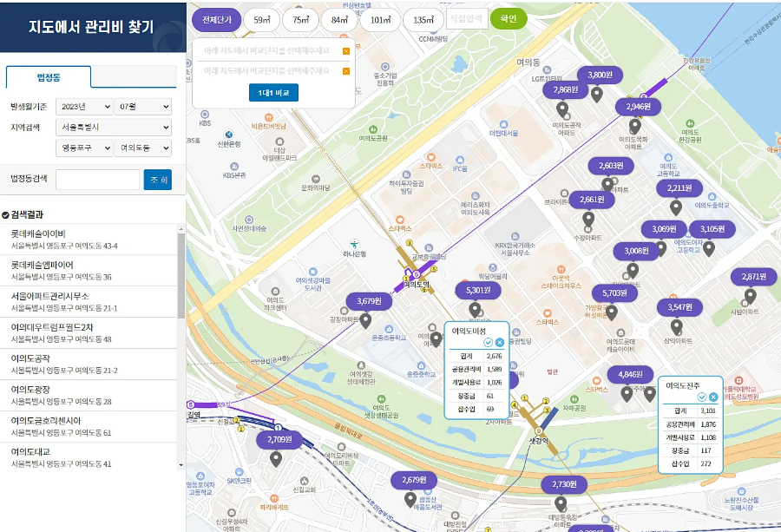Select 롯데캐슬아이비 in search results
Screen dimensions: 781x532
89,240
